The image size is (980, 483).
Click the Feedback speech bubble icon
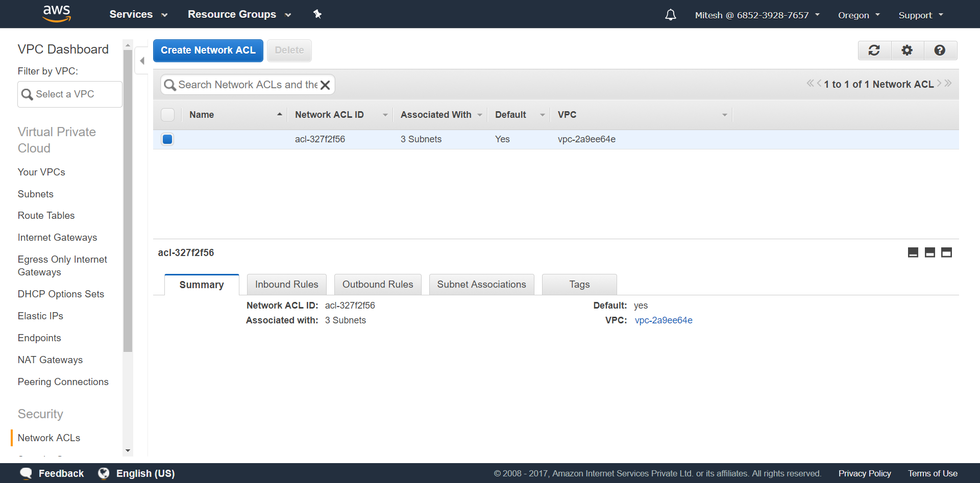tap(26, 473)
